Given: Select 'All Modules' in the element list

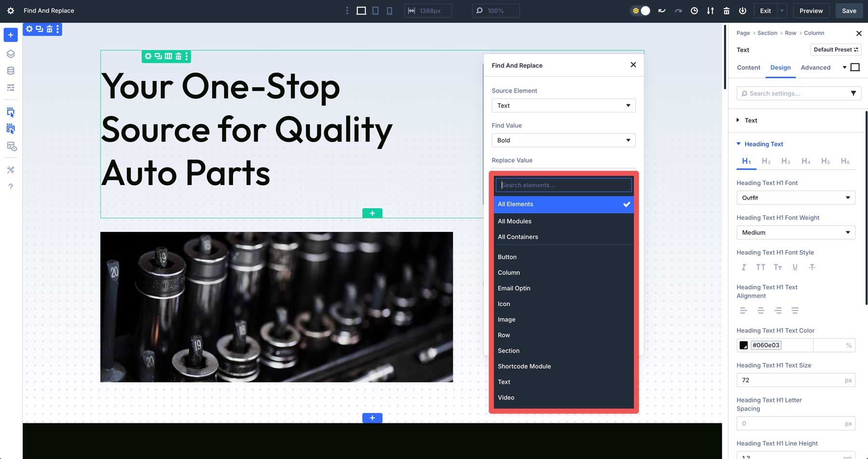Looking at the screenshot, I should pos(515,221).
